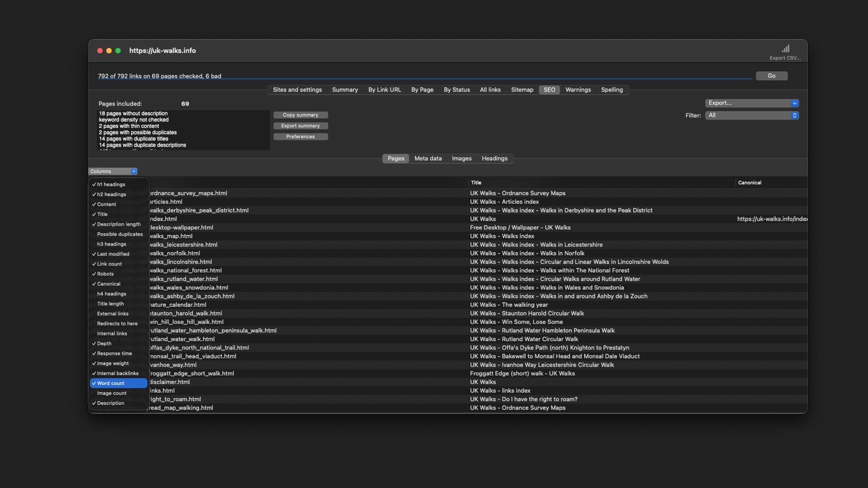
Task: Toggle the Response time column option
Action: click(x=119, y=354)
